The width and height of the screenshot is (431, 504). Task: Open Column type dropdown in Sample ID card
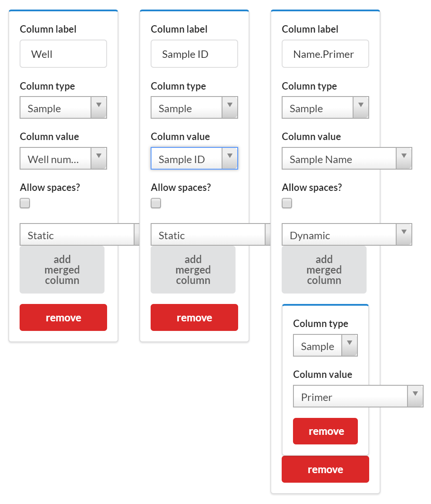click(x=194, y=108)
